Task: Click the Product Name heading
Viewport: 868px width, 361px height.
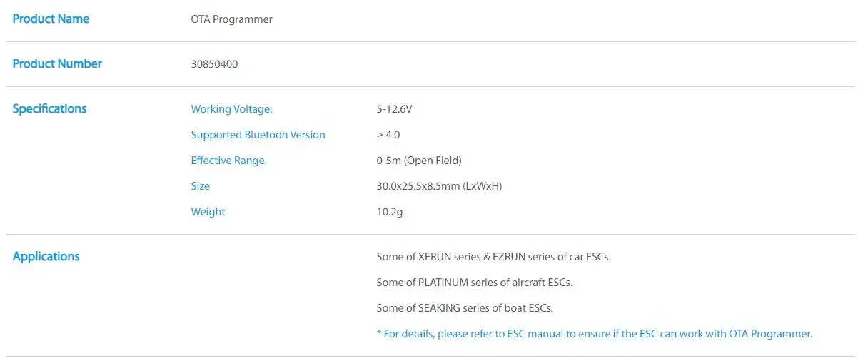Action: (x=51, y=19)
